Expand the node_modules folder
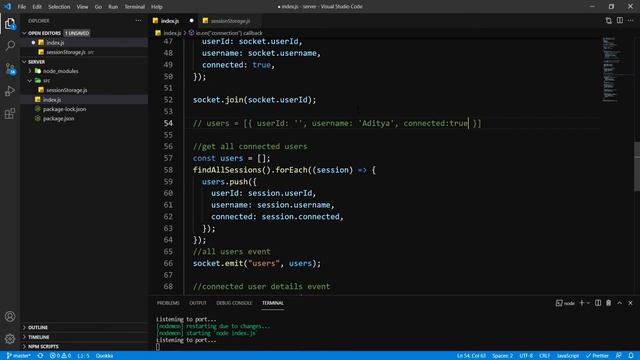This screenshot has height=360, width=640. (84, 71)
